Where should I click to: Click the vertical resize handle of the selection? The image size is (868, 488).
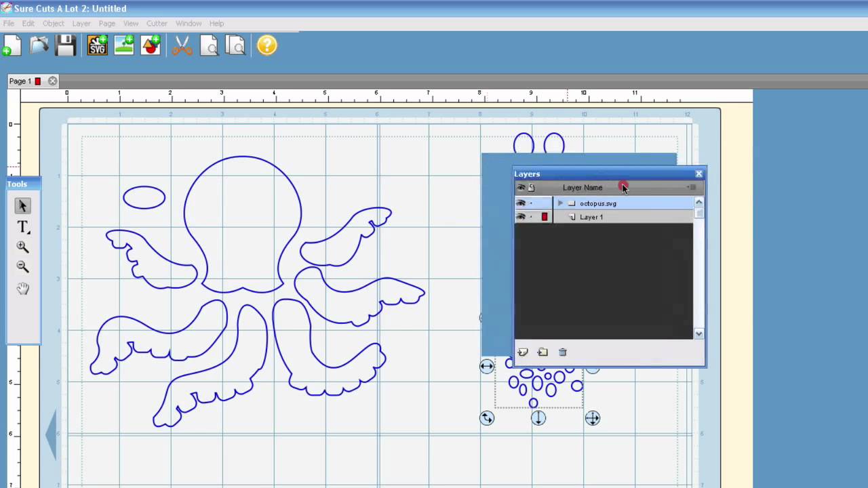pos(538,418)
